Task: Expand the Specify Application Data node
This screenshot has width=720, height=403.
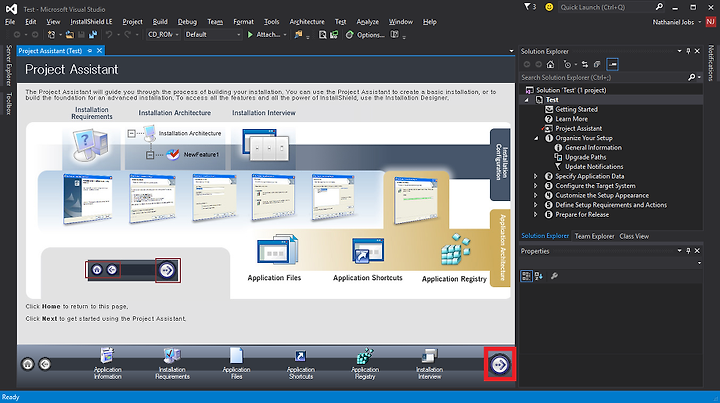Action: [x=535, y=176]
